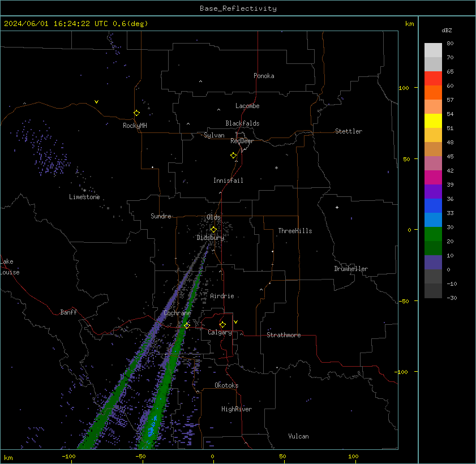Click the yellow diamond marker above Didsbury

[213, 229]
